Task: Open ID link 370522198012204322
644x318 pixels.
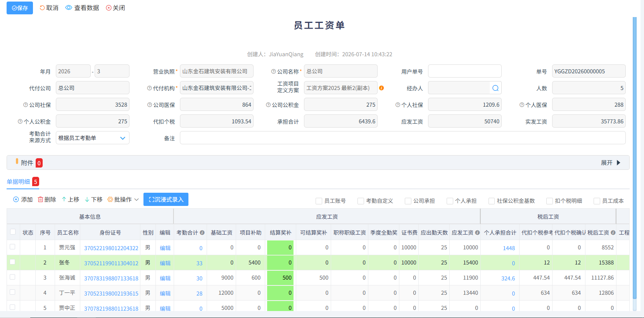Action: tap(111, 248)
